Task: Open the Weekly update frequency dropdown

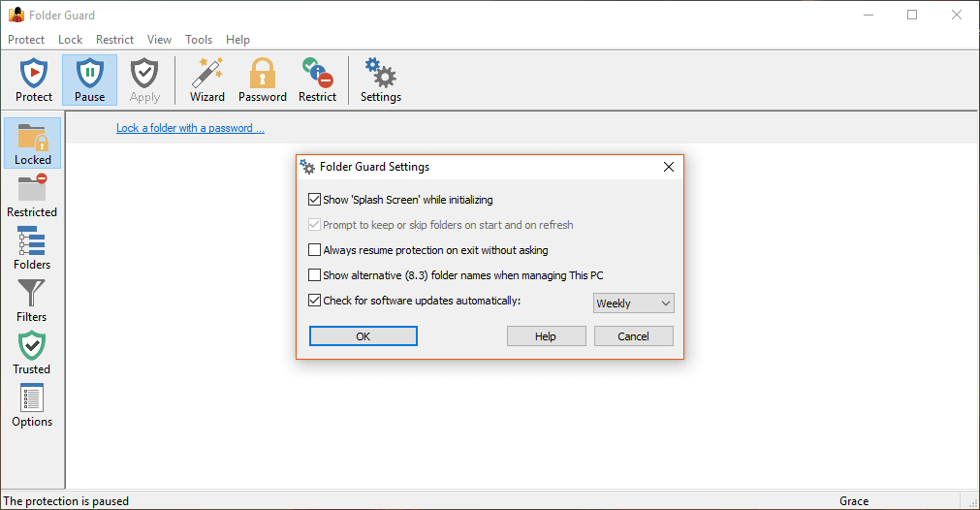Action: 633,303
